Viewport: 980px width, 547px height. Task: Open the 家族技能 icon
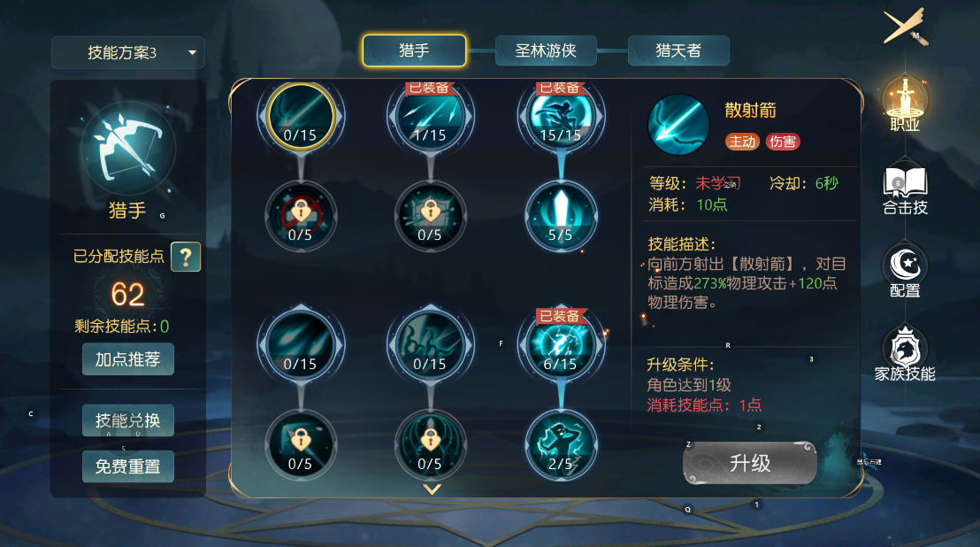(x=905, y=354)
